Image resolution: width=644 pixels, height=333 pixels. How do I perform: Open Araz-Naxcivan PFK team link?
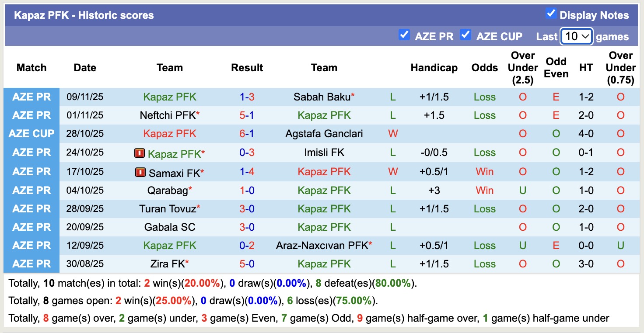[322, 246]
